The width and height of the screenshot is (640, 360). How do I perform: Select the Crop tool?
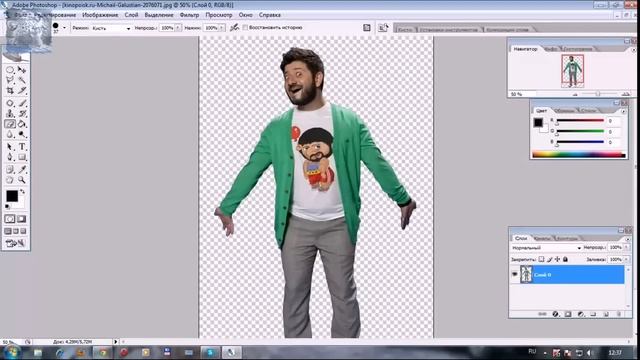[x=10, y=91]
